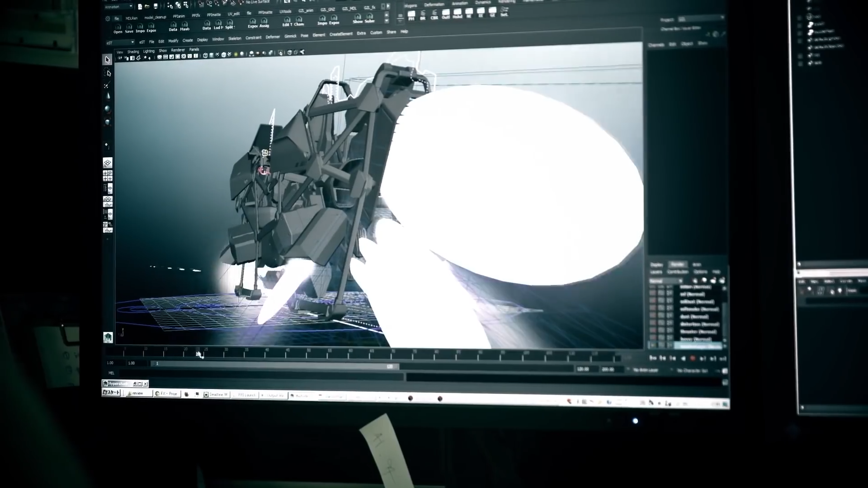The height and width of the screenshot is (488, 868).
Task: Choose the Lasso Select tool
Action: point(108,73)
